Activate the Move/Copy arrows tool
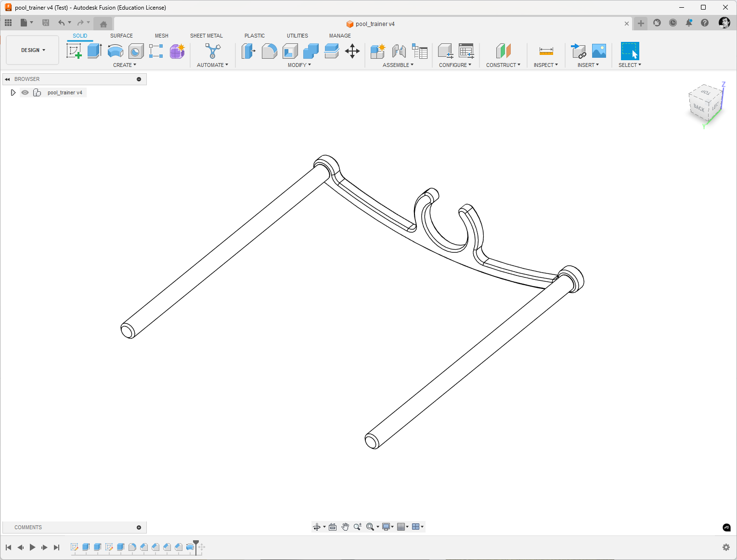Viewport: 737px width, 560px height. point(352,51)
